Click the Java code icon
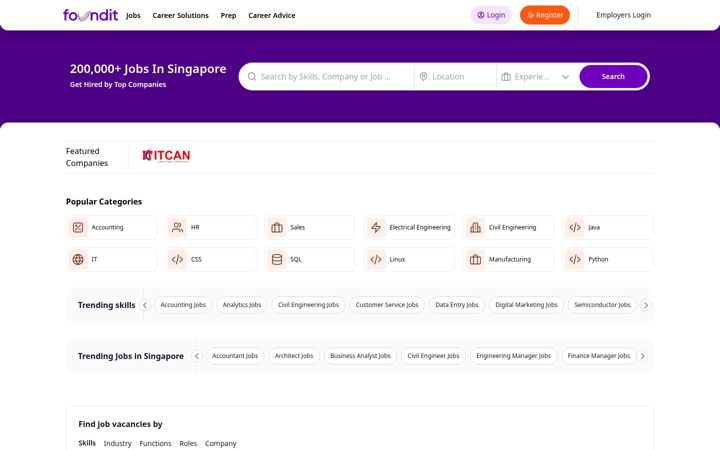 (x=575, y=227)
